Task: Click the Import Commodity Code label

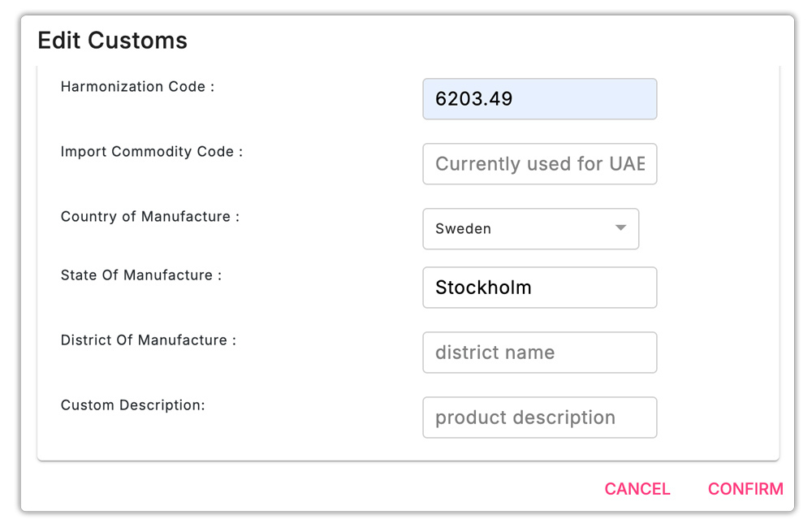Action: (151, 152)
